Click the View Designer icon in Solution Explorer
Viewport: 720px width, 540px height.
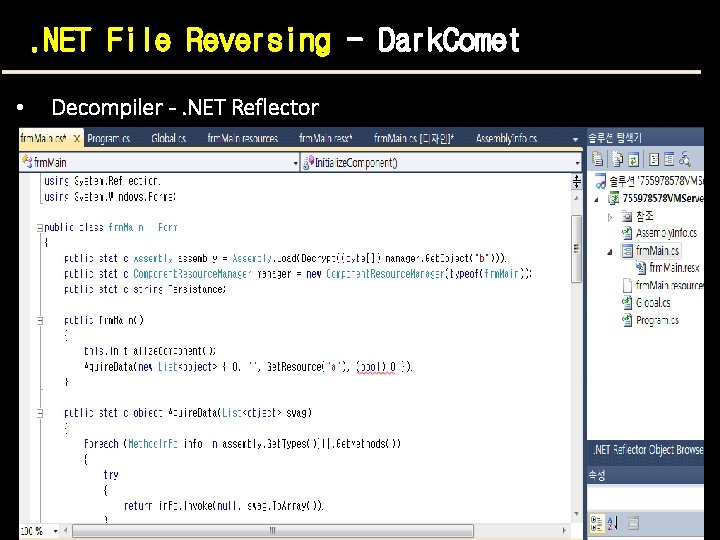point(669,159)
